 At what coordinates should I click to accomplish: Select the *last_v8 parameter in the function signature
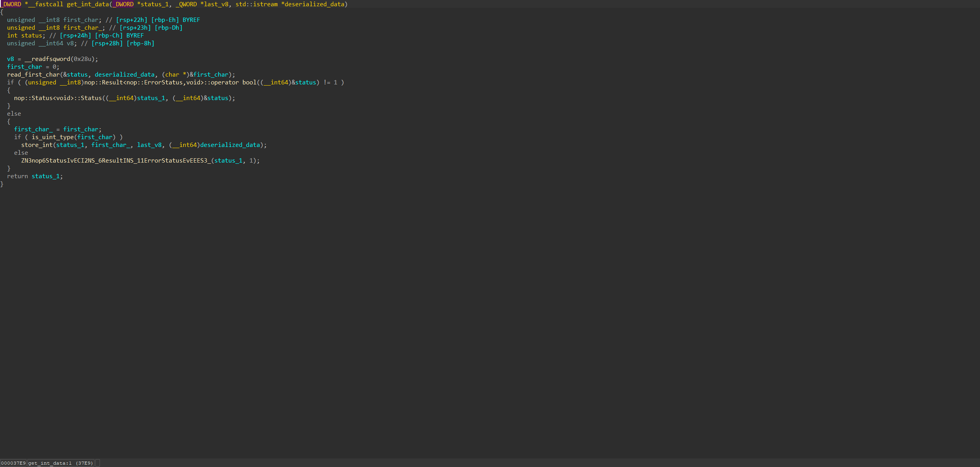[214, 4]
